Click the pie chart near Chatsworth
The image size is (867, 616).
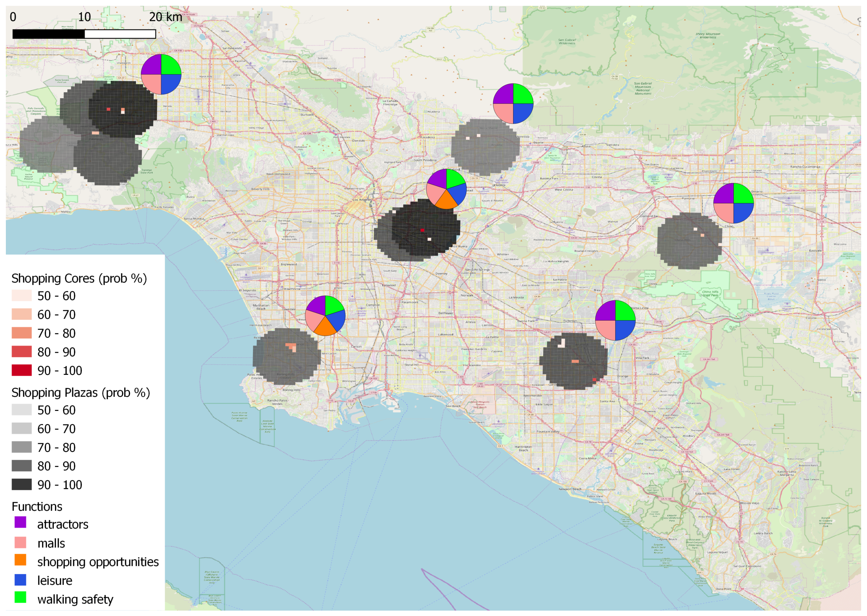(x=161, y=74)
